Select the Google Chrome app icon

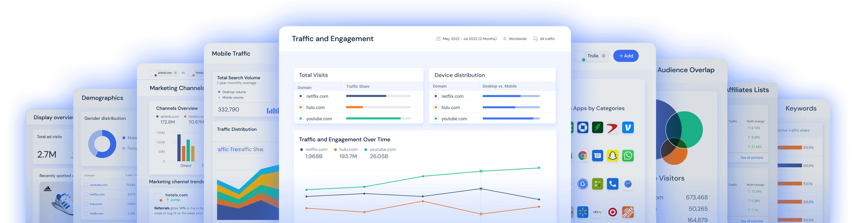[x=583, y=156]
